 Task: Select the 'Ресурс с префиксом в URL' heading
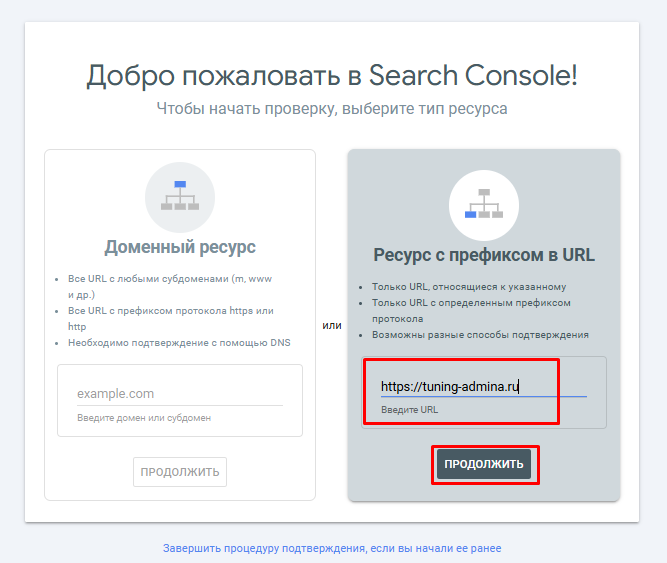click(484, 255)
